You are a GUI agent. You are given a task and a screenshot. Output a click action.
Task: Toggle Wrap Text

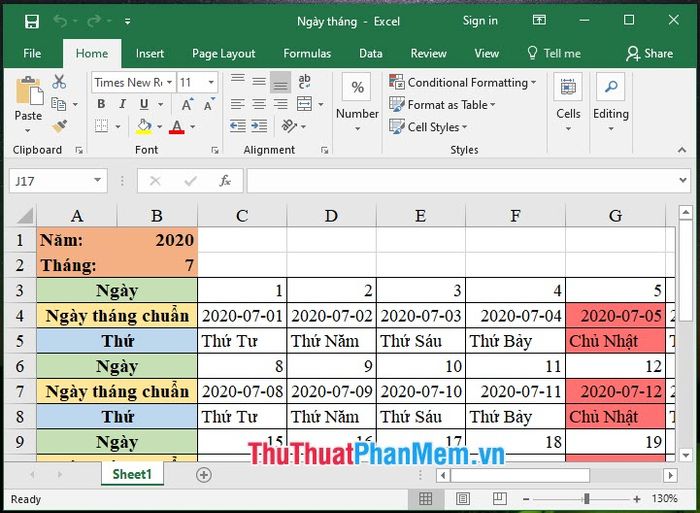coord(304,81)
